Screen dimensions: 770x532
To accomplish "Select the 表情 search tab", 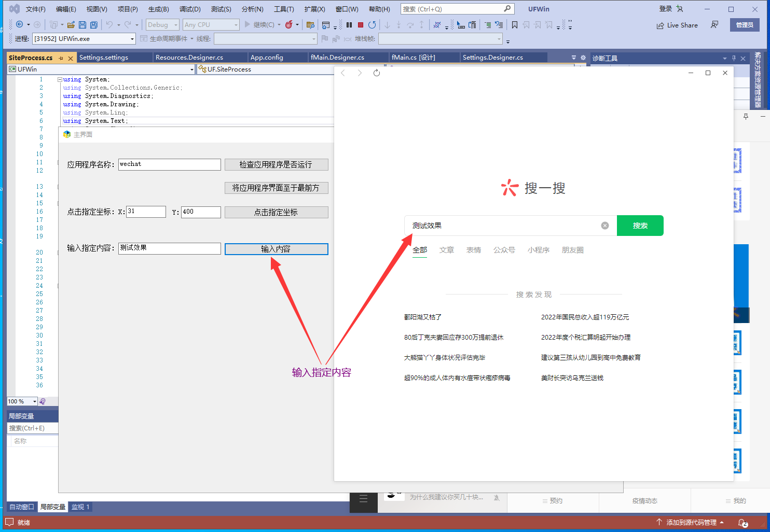I will pos(474,250).
